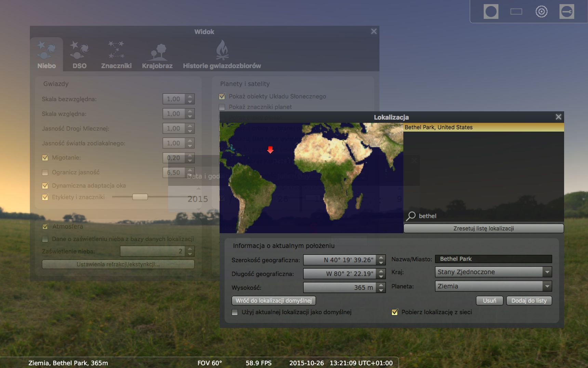Increase Szerokość geograficzna value
The width and height of the screenshot is (588, 368).
(381, 257)
